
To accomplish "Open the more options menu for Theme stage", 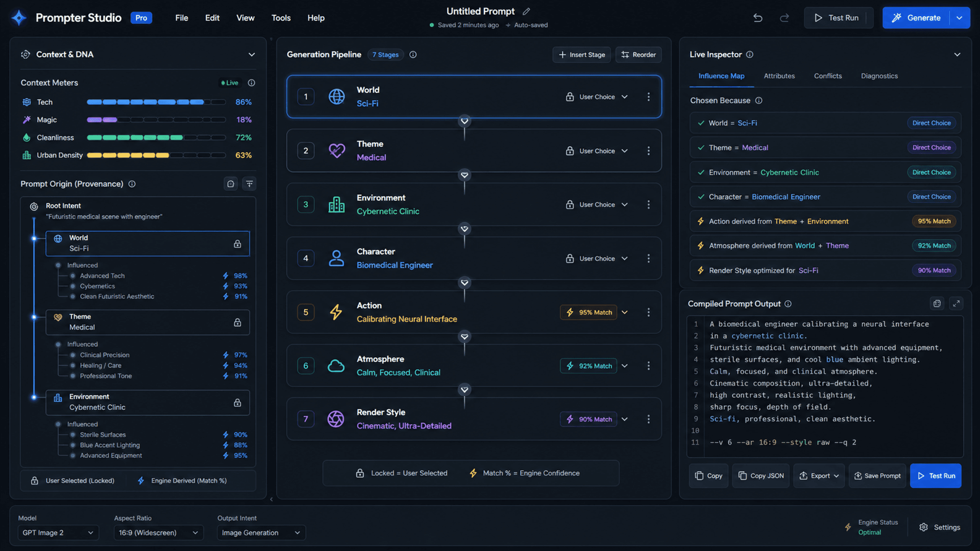I will click(648, 151).
